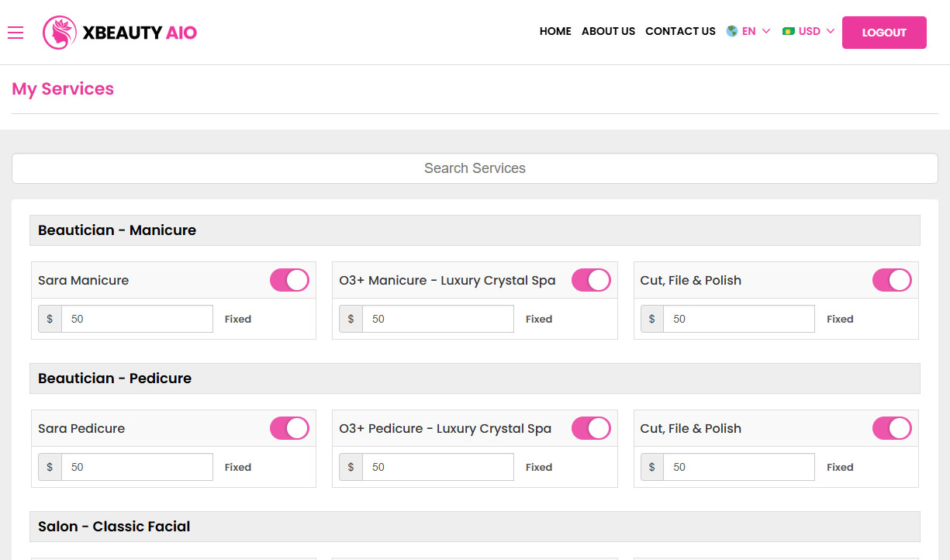950x560 pixels.
Task: Disable the Sara Manicure service toggle
Action: (289, 280)
